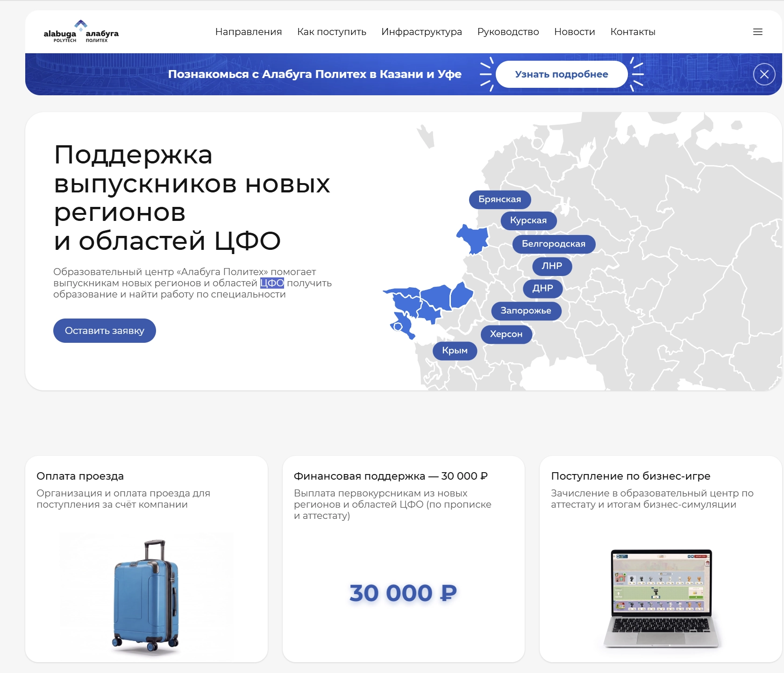Click the main heading Поддержка выпускников

coord(192,198)
